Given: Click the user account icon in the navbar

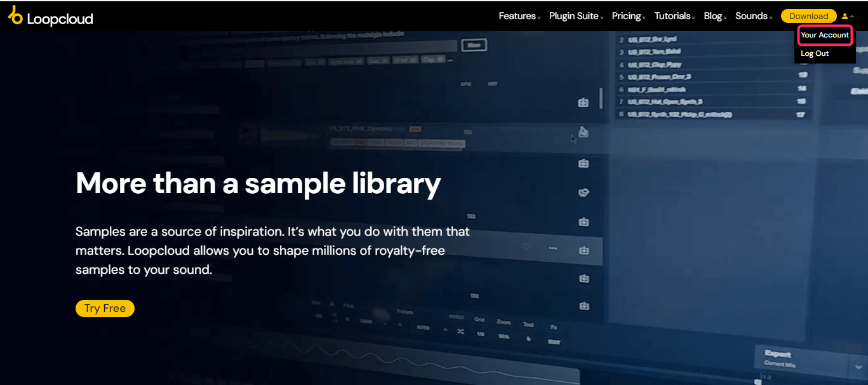Looking at the screenshot, I should 845,16.
